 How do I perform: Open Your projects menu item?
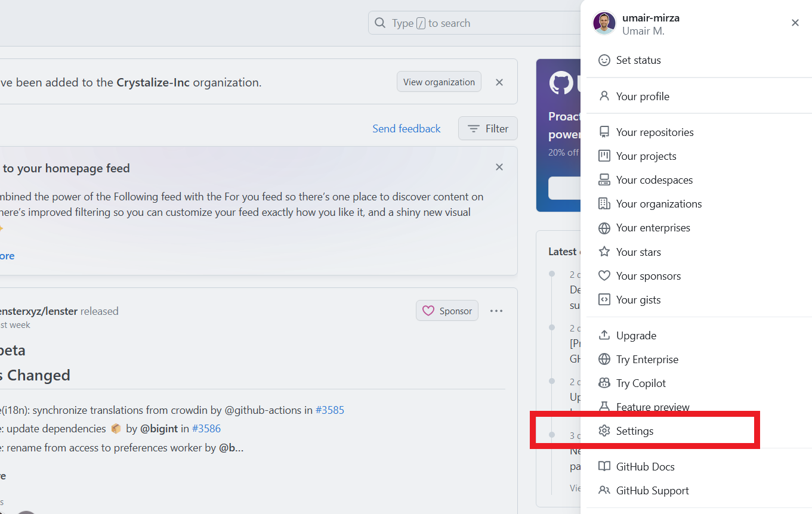tap(699, 156)
